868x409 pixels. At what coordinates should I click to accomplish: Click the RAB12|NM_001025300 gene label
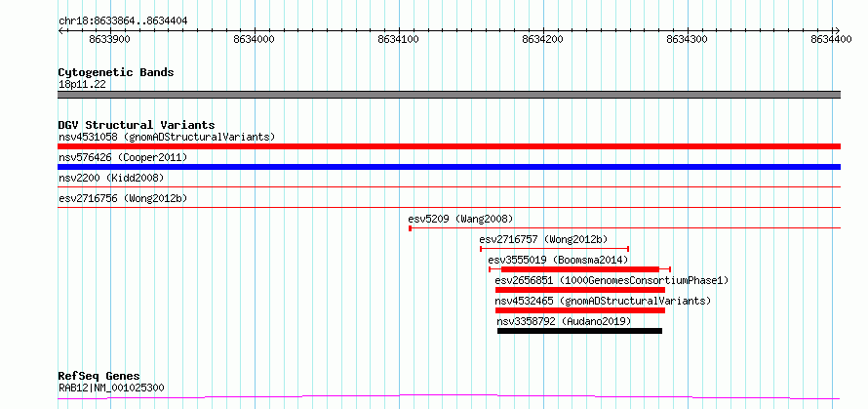[111, 388]
